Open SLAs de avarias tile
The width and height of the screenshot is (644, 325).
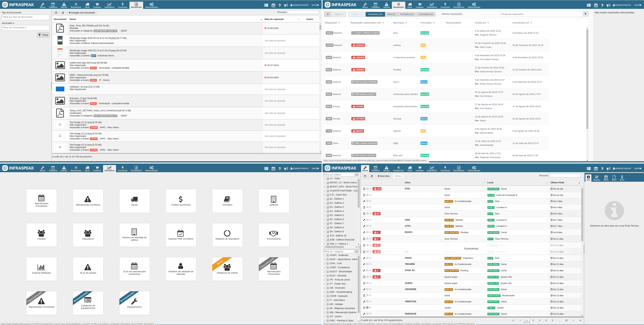click(x=88, y=269)
